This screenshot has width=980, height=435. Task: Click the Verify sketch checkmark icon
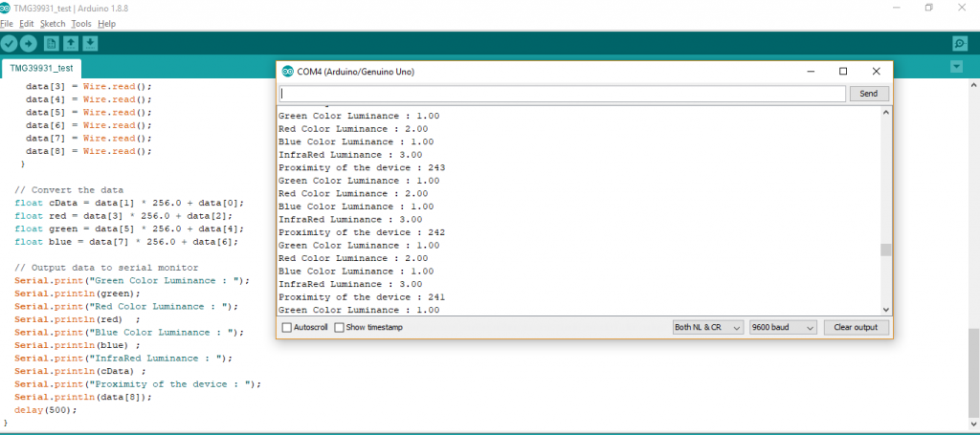(10, 43)
